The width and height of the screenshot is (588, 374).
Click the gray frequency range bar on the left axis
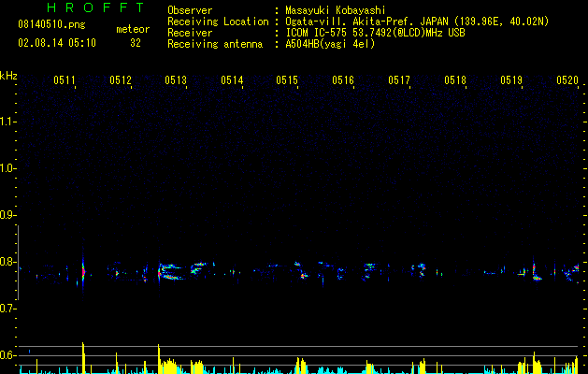click(18, 263)
